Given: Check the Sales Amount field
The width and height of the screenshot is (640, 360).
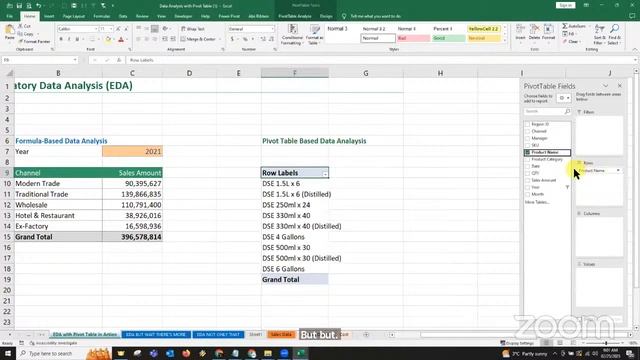Looking at the screenshot, I should (x=527, y=180).
